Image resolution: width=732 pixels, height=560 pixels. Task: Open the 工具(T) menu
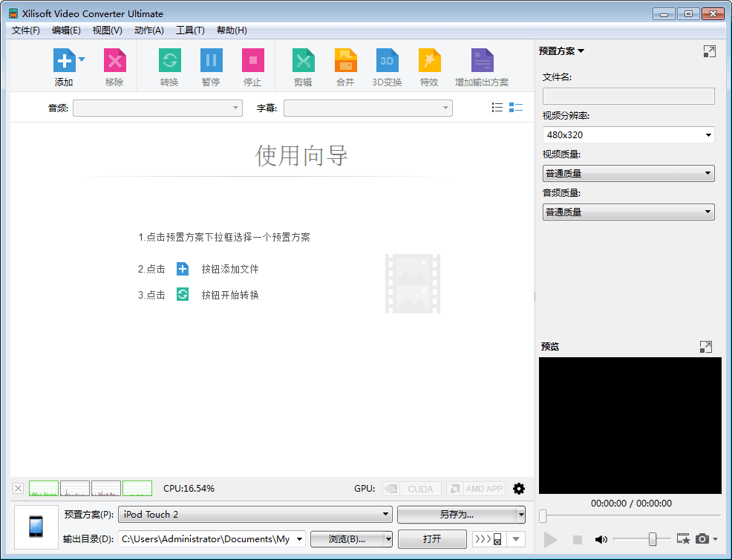coord(190,30)
